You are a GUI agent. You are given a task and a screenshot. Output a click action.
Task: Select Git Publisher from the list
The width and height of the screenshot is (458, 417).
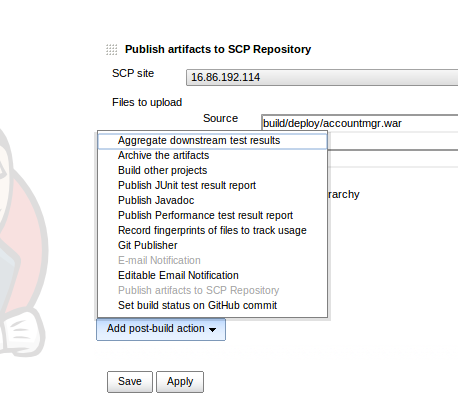(213, 245)
